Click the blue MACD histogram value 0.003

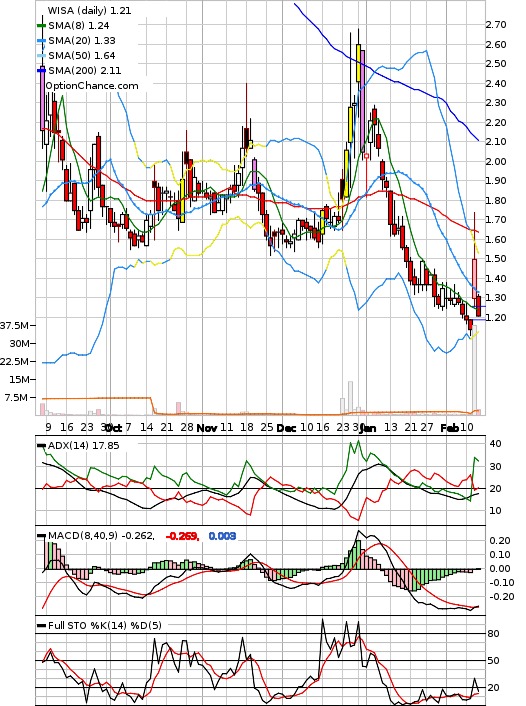tap(222, 536)
